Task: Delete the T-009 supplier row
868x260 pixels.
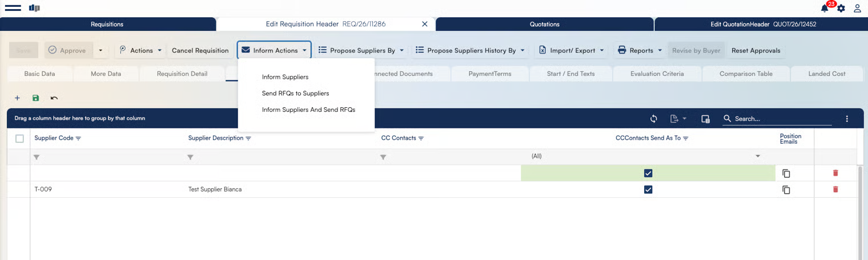Action: (x=835, y=189)
